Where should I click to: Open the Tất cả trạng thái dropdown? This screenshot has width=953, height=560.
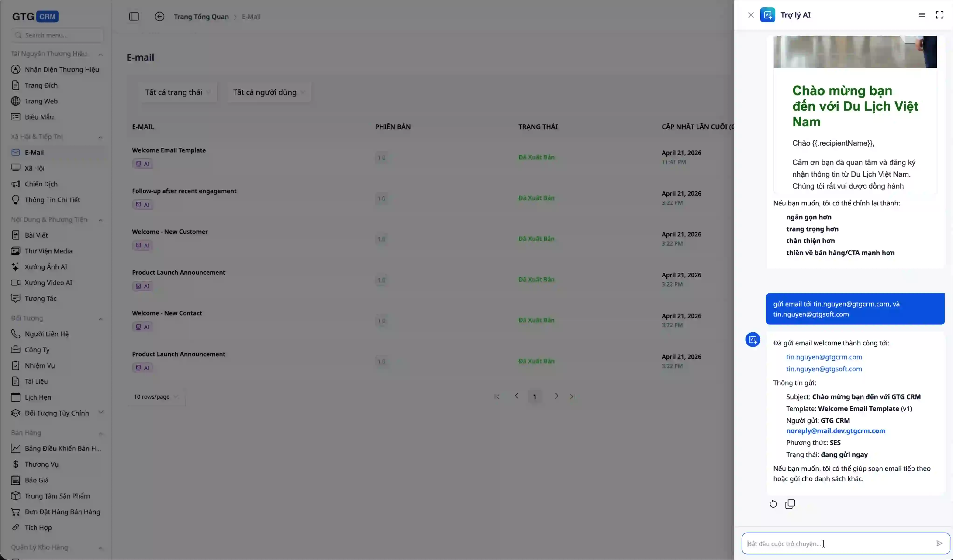point(177,92)
